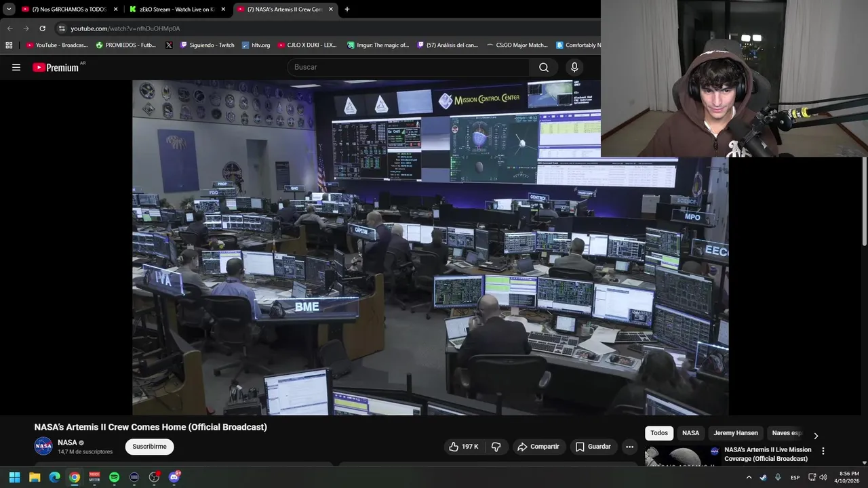Select NASA's Artemis II Crew browser tab
868x488 pixels.
[285, 9]
